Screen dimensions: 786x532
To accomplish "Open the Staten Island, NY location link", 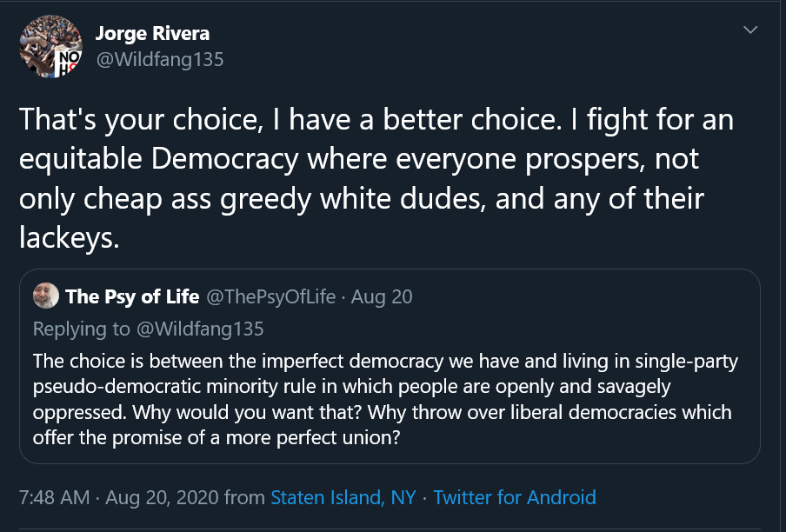I will (x=343, y=498).
